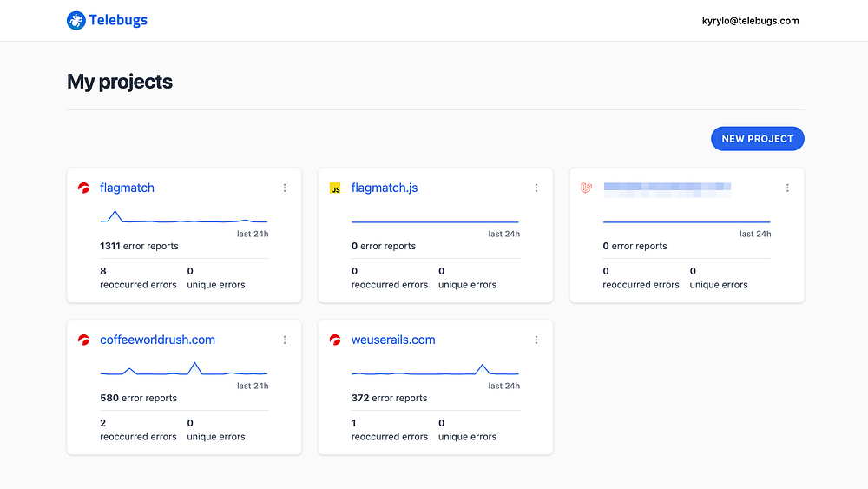Image resolution: width=868 pixels, height=489 pixels.
Task: Click Rails icon beside weuserails.com
Action: point(335,340)
